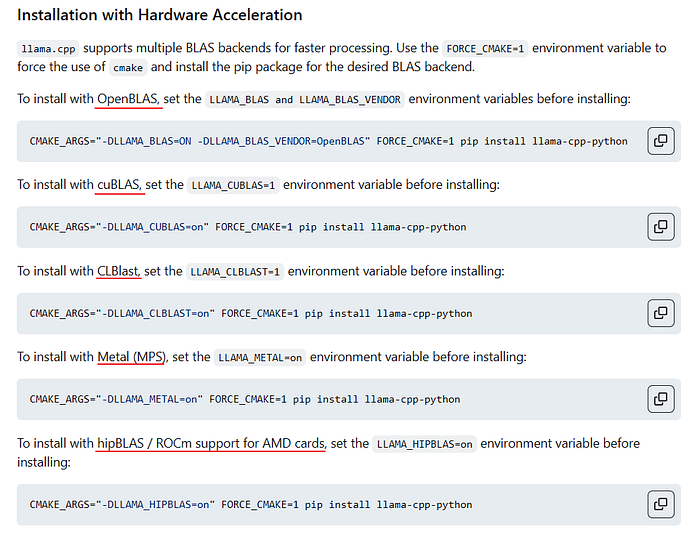Click the -DLLAMA_HIPBLAS=on command text
The height and width of the screenshot is (537, 700).
coord(156,504)
